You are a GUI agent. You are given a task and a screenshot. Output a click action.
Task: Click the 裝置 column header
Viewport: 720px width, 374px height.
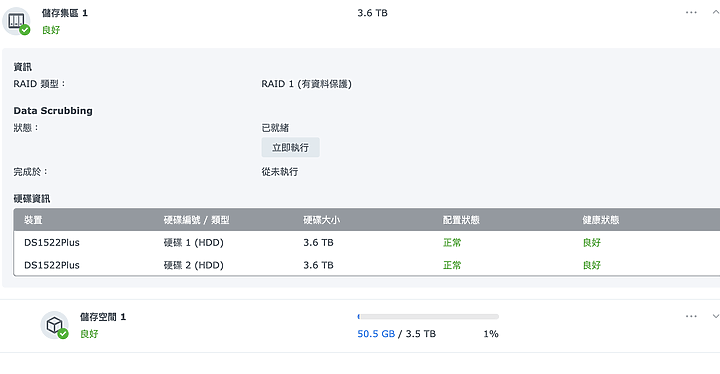(x=33, y=220)
